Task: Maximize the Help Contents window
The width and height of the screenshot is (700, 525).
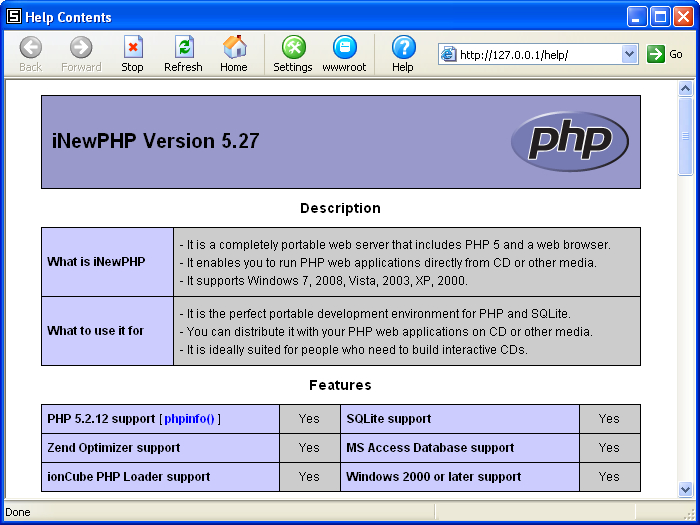Action: click(x=660, y=17)
